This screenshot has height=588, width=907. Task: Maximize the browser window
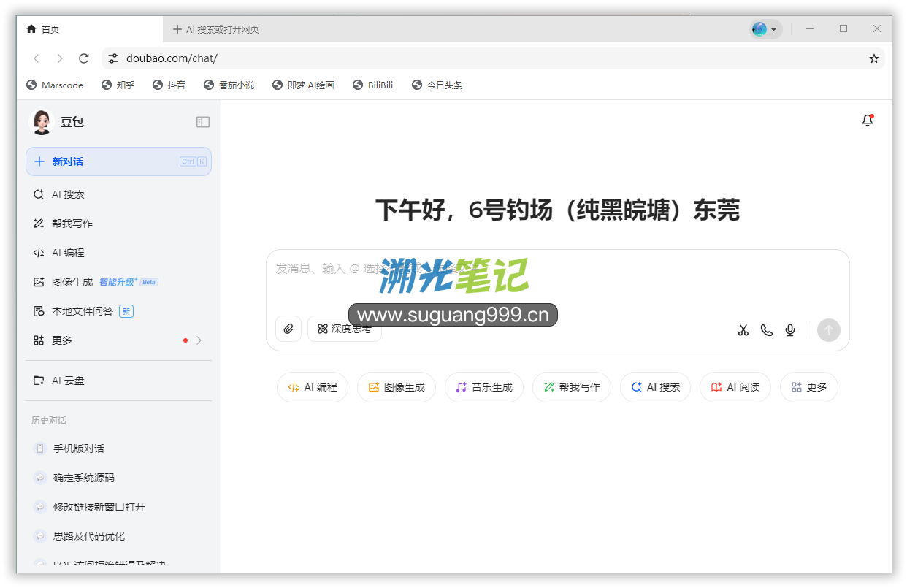pyautogui.click(x=843, y=28)
